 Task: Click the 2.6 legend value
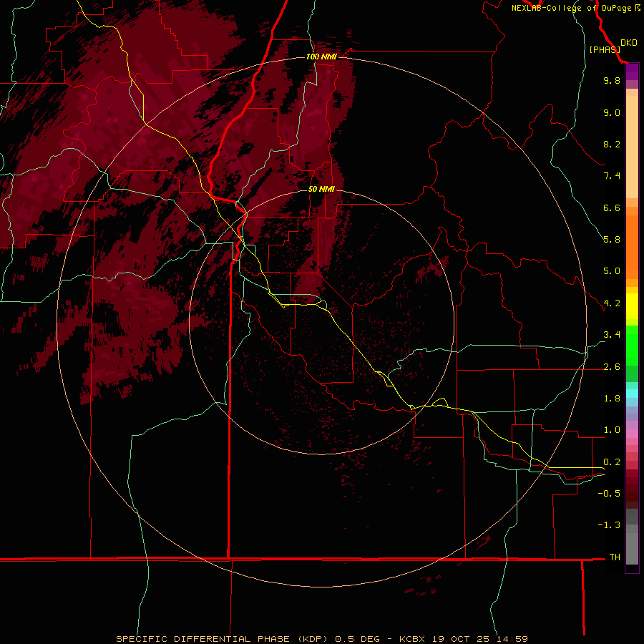(612, 367)
